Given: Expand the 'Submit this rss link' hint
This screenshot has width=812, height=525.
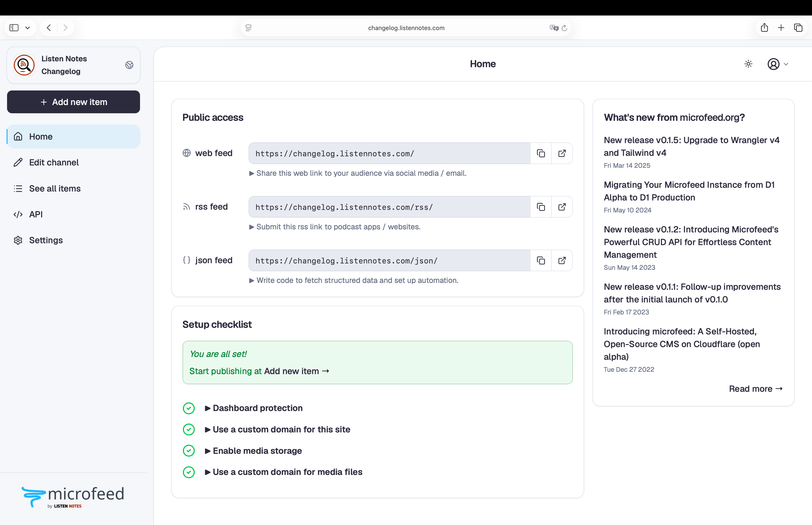Looking at the screenshot, I should point(335,227).
